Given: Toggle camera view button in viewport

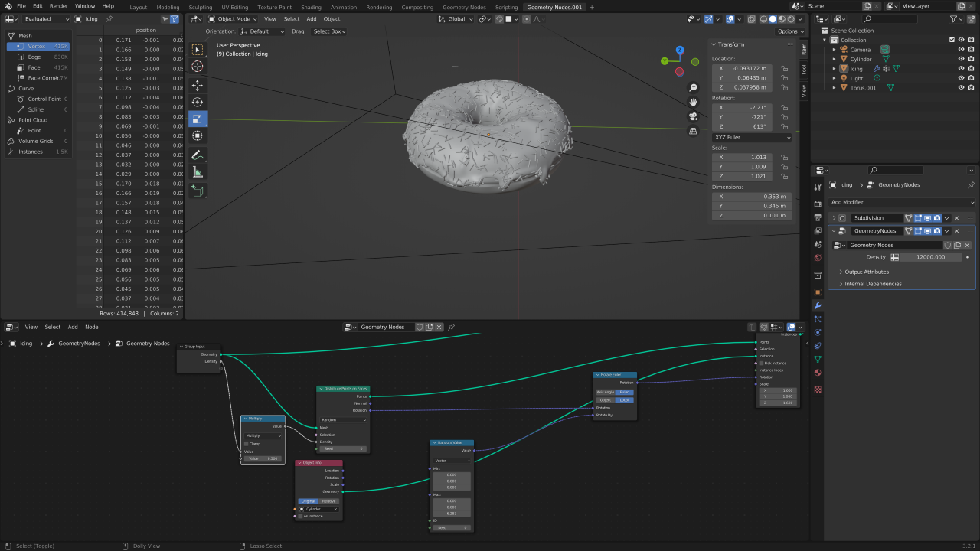Looking at the screenshot, I should (x=693, y=116).
